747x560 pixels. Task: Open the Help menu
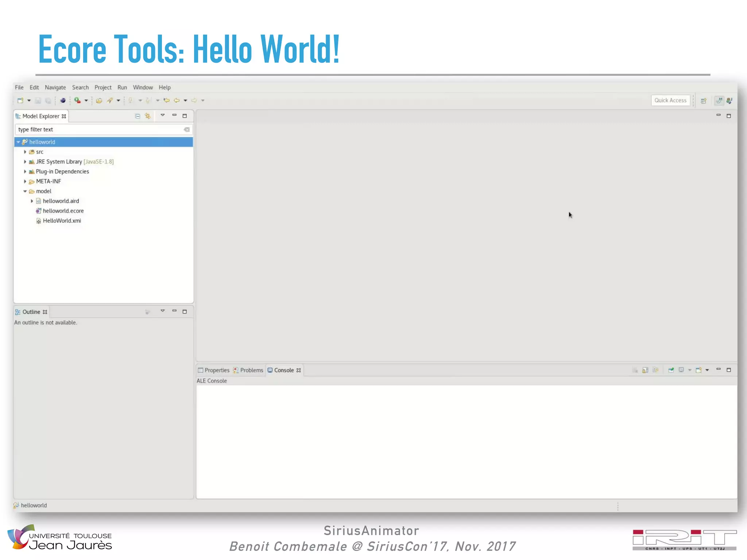coord(165,87)
